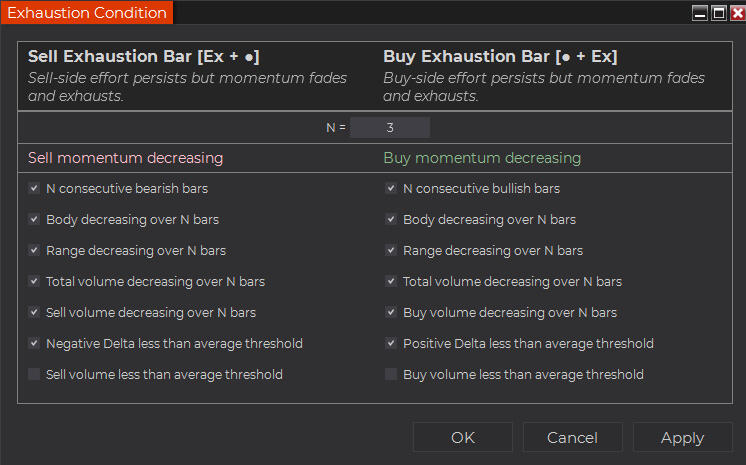Viewport: 746px width, 465px height.
Task: Toggle buy-side Body decreasing over N bars
Action: [x=391, y=219]
